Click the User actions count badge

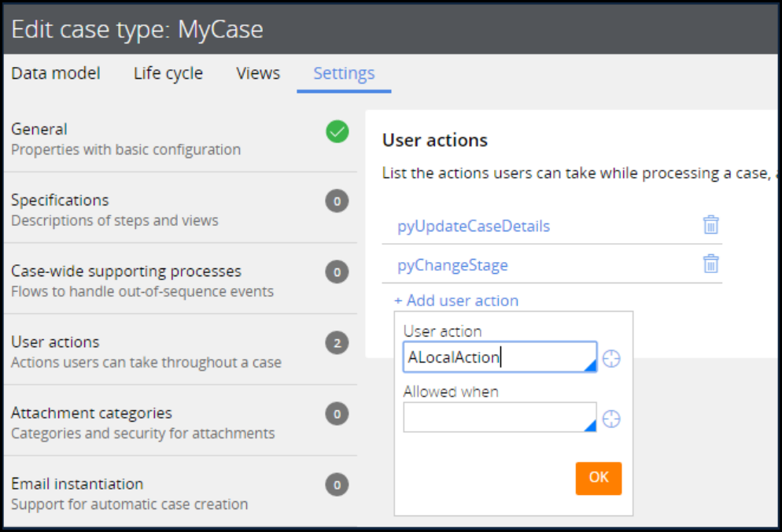point(337,343)
